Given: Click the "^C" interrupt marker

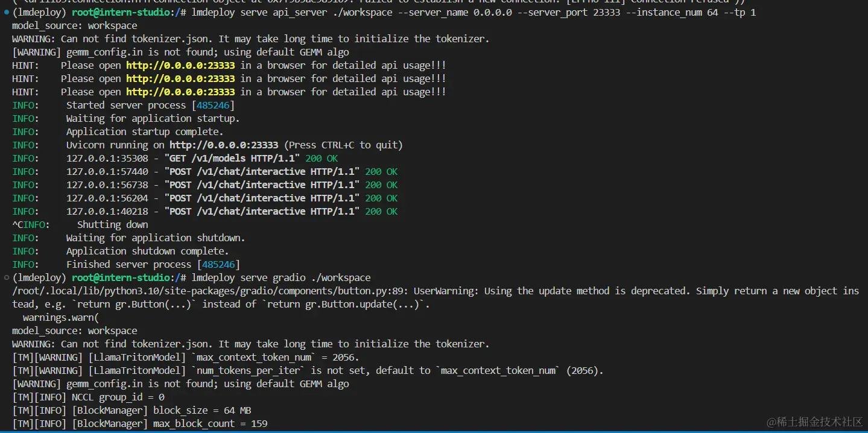Looking at the screenshot, I should (17, 224).
